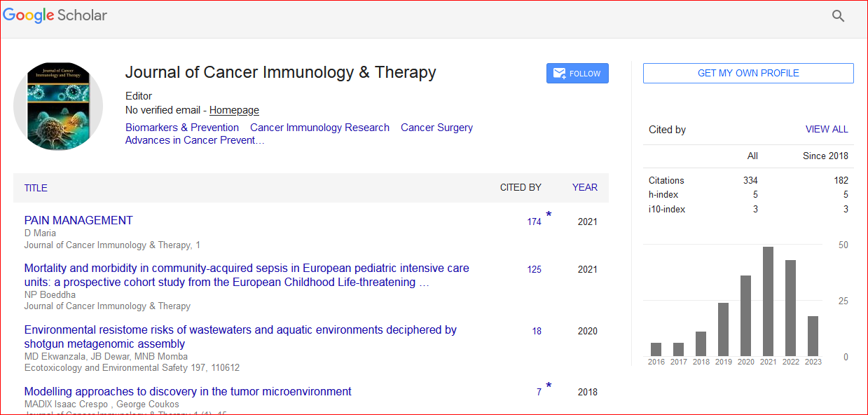Screen dimensions: 868x415
Task: Open the Homepage link
Action: coord(234,110)
